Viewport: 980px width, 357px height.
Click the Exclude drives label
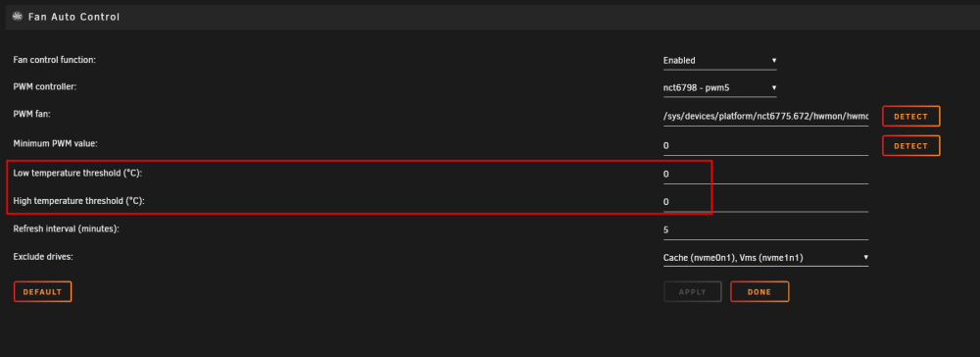point(43,256)
